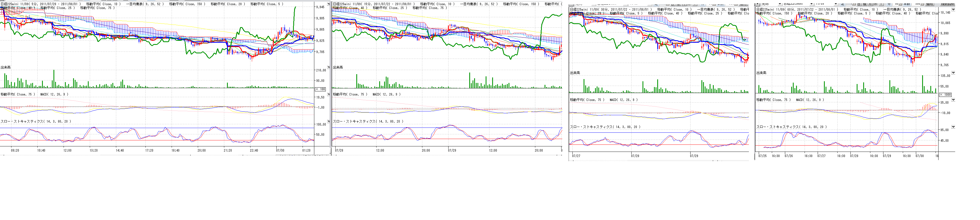
Task: Open stochastics panel menu arrow in 60-minute chart
Action: (x=953, y=127)
